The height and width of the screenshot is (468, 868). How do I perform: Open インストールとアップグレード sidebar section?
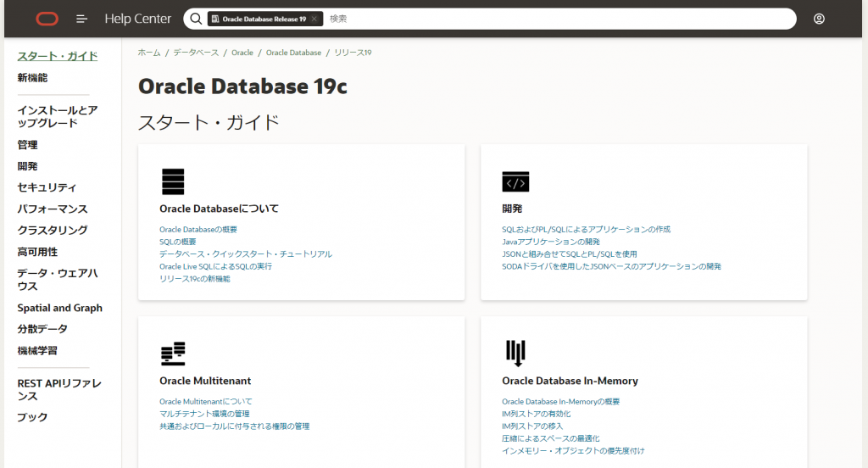58,116
